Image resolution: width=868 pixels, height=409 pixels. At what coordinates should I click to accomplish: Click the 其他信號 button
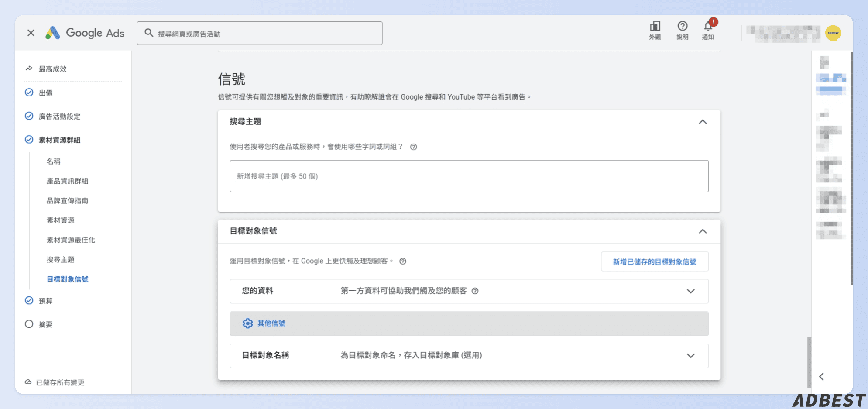tap(469, 323)
